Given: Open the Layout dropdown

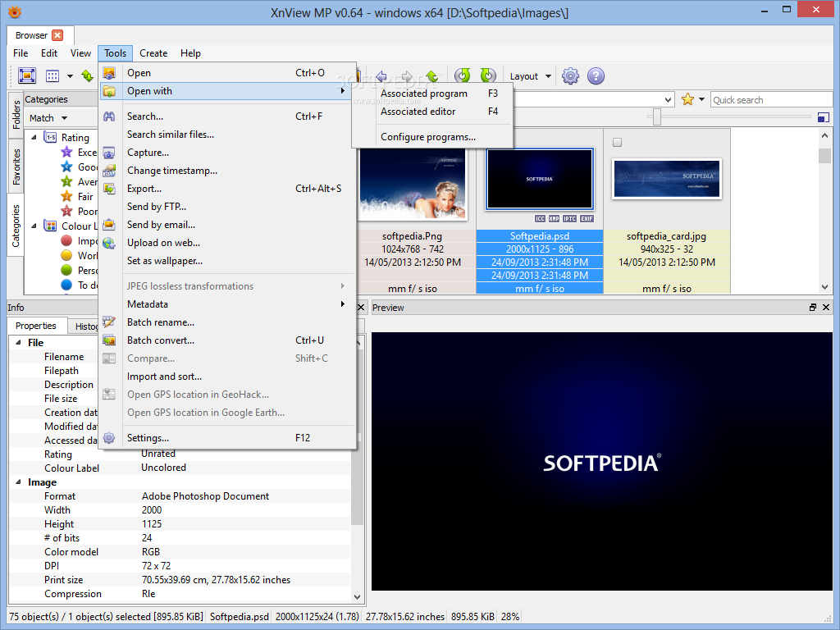Looking at the screenshot, I should 531,76.
